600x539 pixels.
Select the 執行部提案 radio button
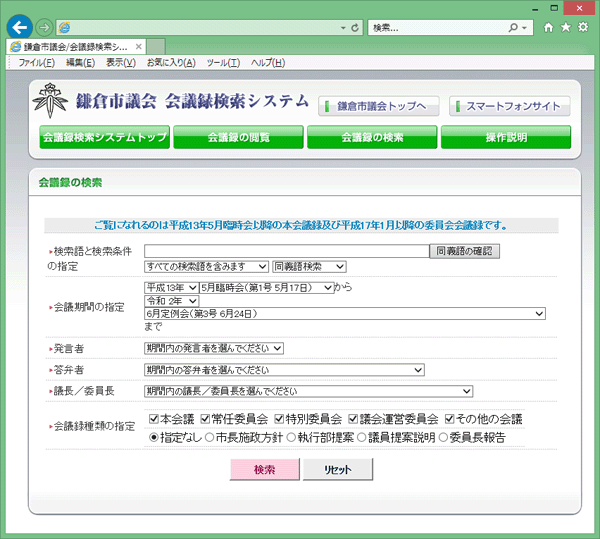[x=291, y=437]
